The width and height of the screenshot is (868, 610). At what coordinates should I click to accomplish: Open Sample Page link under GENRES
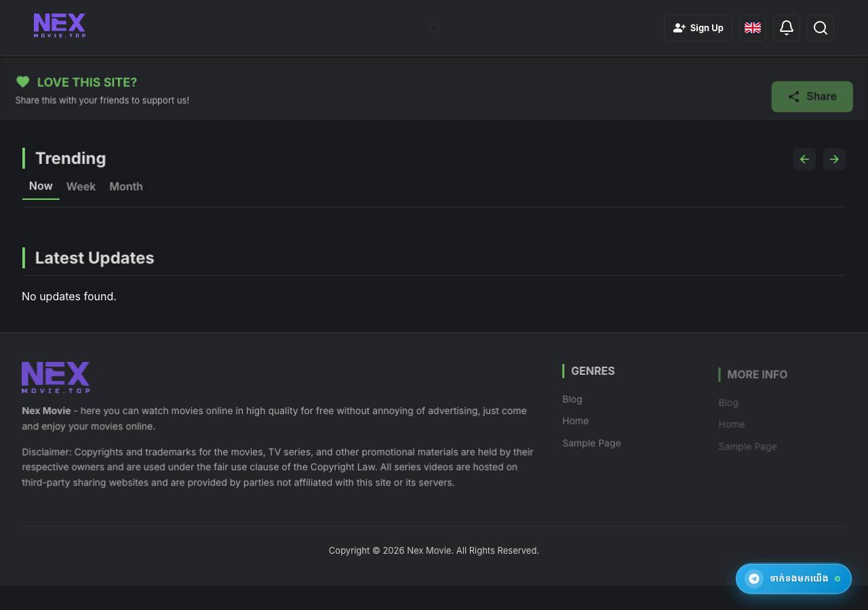[591, 443]
